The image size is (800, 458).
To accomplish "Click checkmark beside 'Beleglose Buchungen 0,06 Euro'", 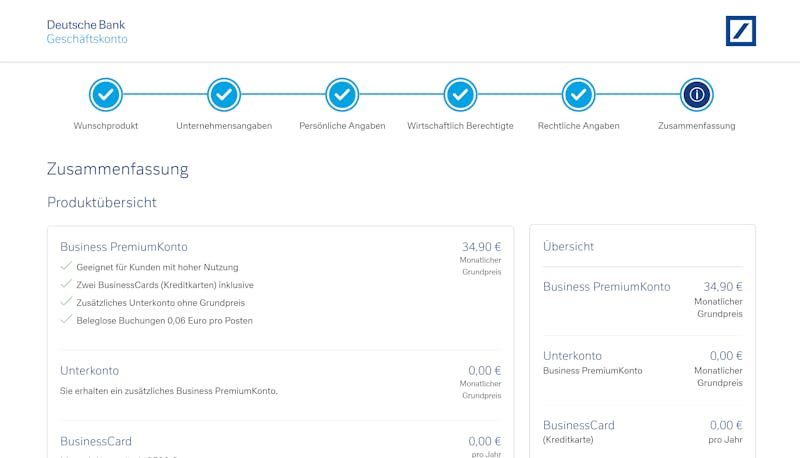I will click(66, 320).
